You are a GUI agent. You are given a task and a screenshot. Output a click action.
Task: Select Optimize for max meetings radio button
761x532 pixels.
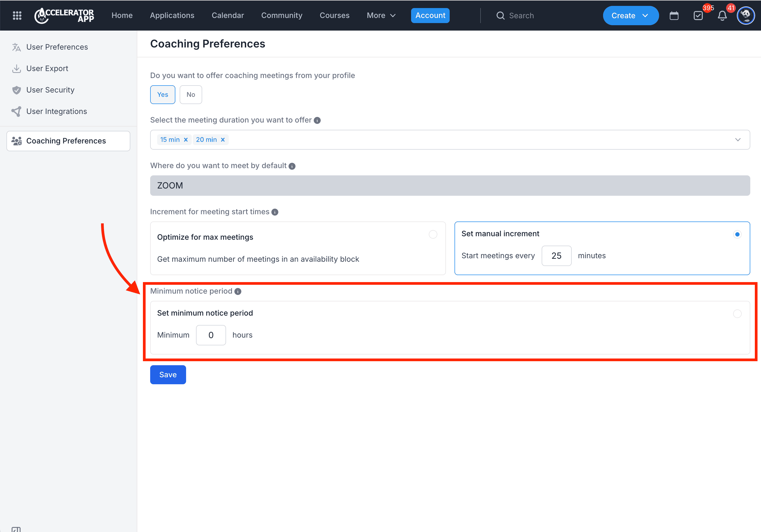pyautogui.click(x=433, y=234)
